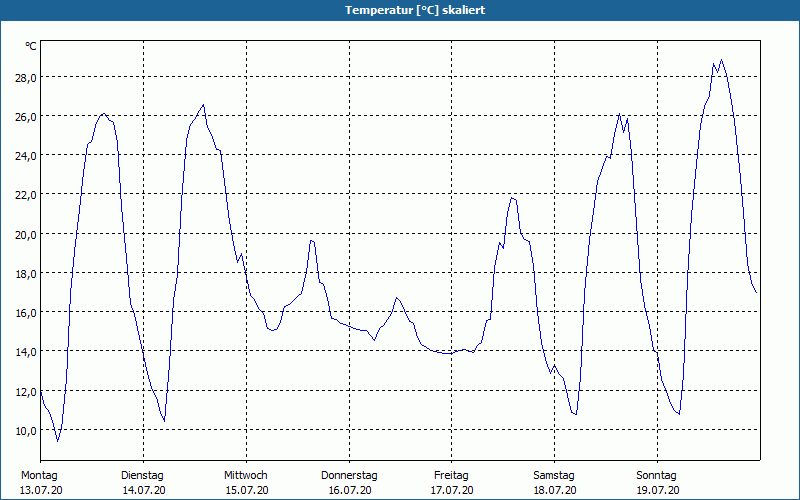Click the Freitag day label

click(451, 476)
